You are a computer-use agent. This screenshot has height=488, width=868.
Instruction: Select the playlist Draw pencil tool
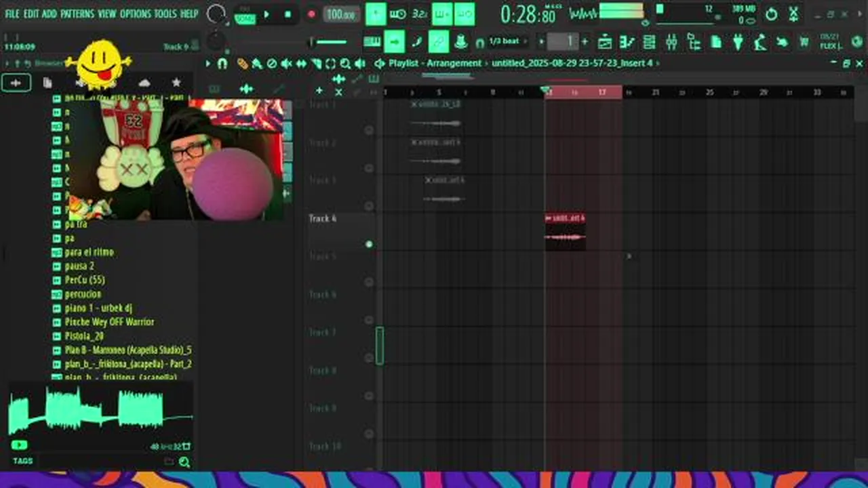pyautogui.click(x=242, y=64)
